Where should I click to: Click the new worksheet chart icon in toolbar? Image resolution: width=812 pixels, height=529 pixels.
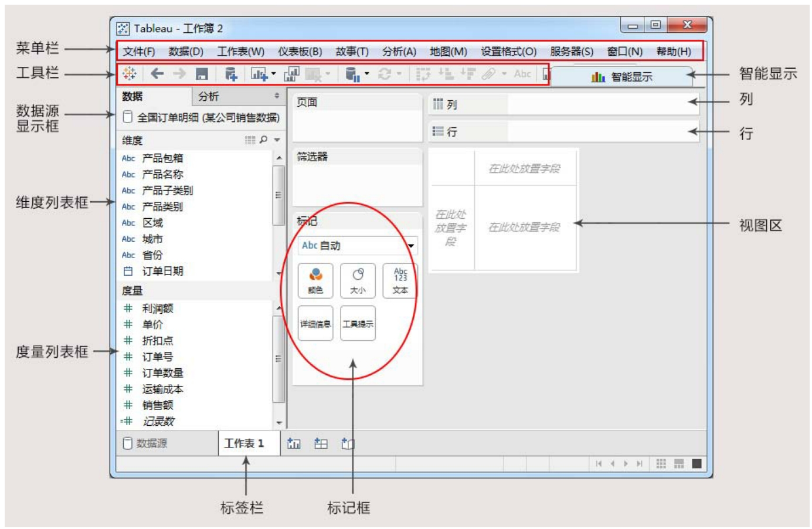click(x=259, y=74)
